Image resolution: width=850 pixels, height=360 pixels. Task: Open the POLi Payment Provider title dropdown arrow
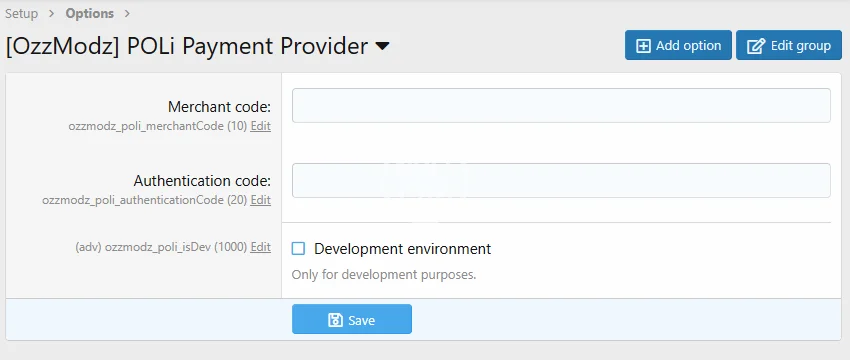pos(382,47)
